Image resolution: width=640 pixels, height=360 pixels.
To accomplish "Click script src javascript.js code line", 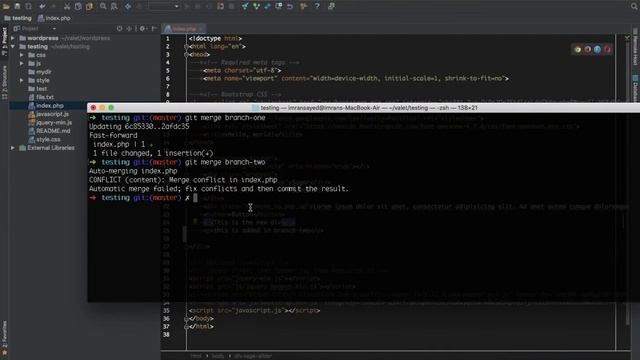I will (254, 311).
